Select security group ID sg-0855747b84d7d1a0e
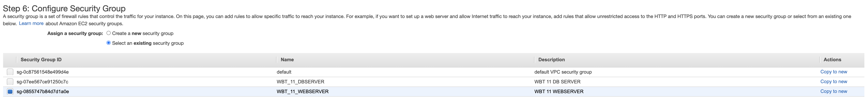The height and width of the screenshot is (105, 868). (x=43, y=92)
